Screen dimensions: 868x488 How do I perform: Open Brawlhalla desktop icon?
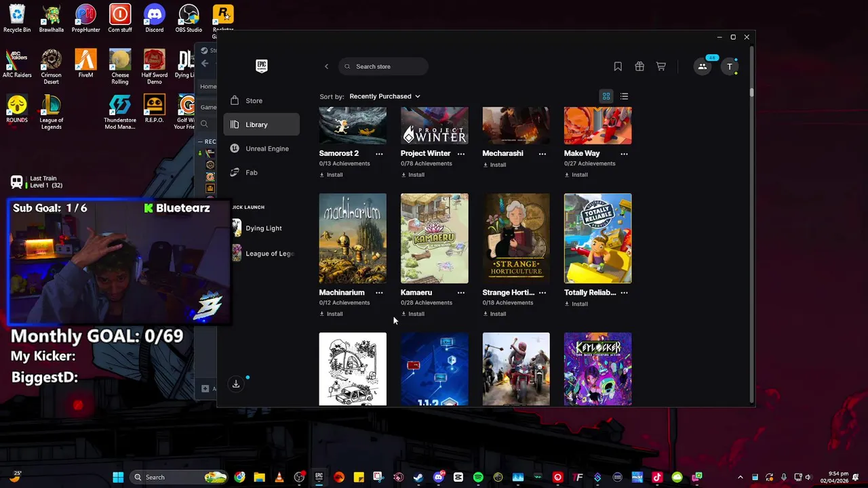(52, 19)
